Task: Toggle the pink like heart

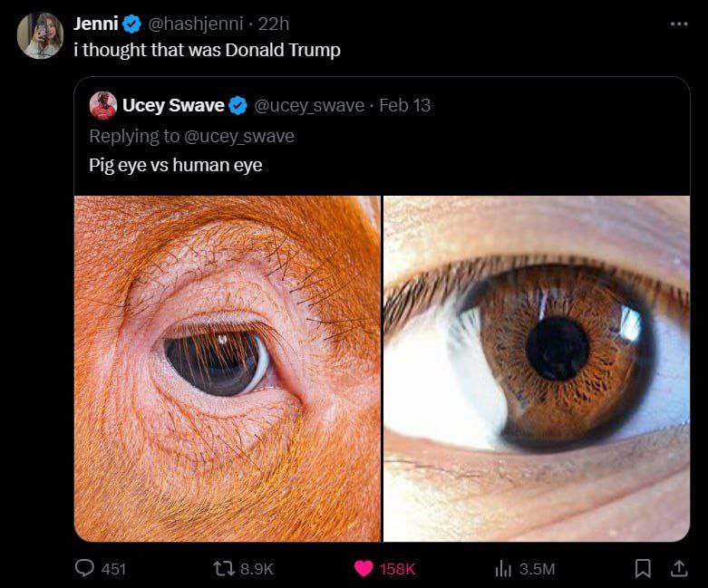Action: click(364, 568)
